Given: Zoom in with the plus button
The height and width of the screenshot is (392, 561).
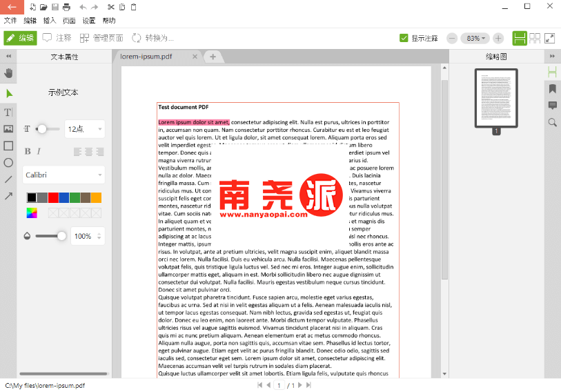Looking at the screenshot, I should 498,38.
